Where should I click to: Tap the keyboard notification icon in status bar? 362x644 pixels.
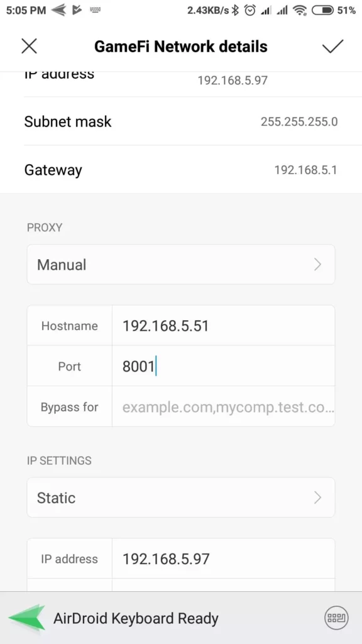click(96, 10)
